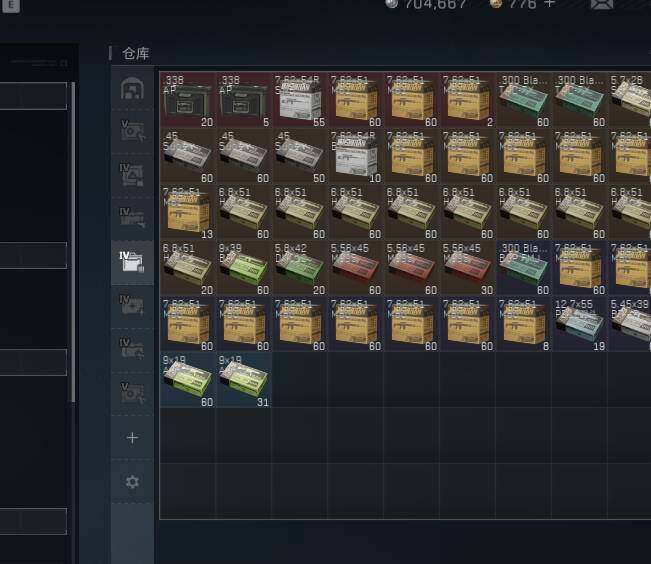Select the 7.62x54R white box with 10 rounds
Image resolution: width=651 pixels, height=564 pixels.
[x=356, y=156]
